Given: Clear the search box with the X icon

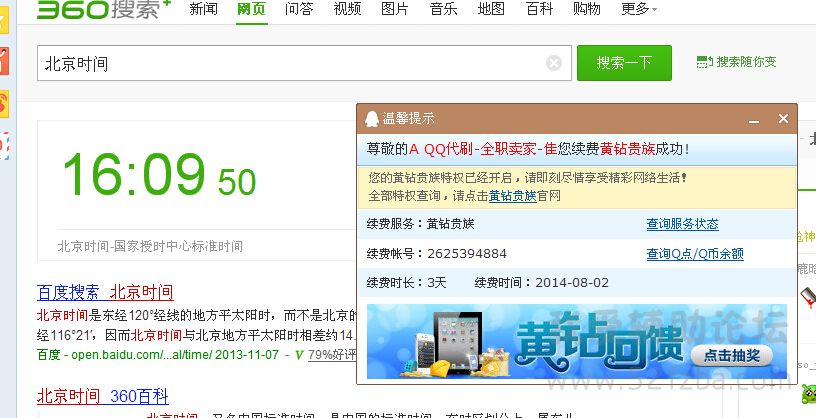Looking at the screenshot, I should click(554, 63).
